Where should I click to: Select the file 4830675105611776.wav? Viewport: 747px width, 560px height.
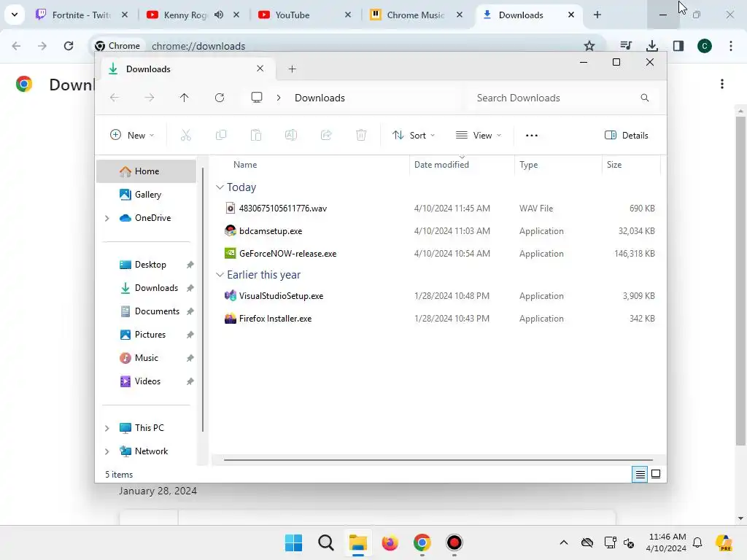tap(282, 208)
